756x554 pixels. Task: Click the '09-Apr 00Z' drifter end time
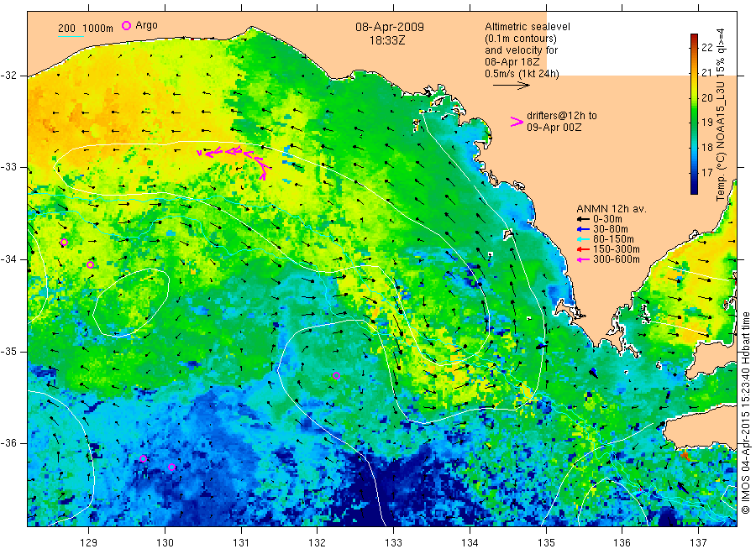554,128
